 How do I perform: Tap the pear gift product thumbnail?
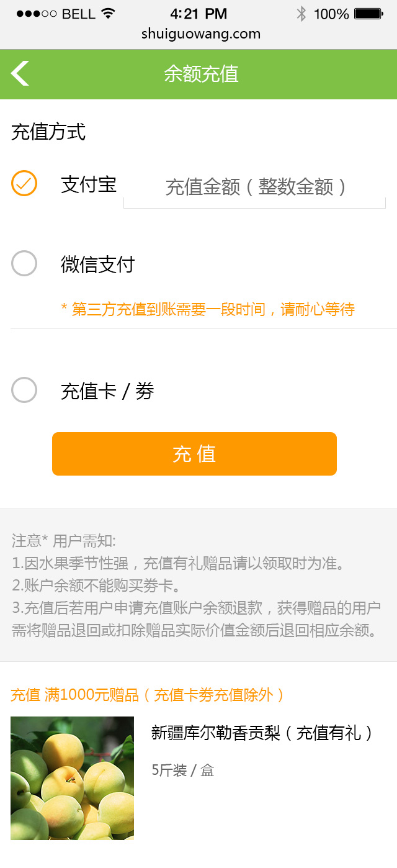72,778
